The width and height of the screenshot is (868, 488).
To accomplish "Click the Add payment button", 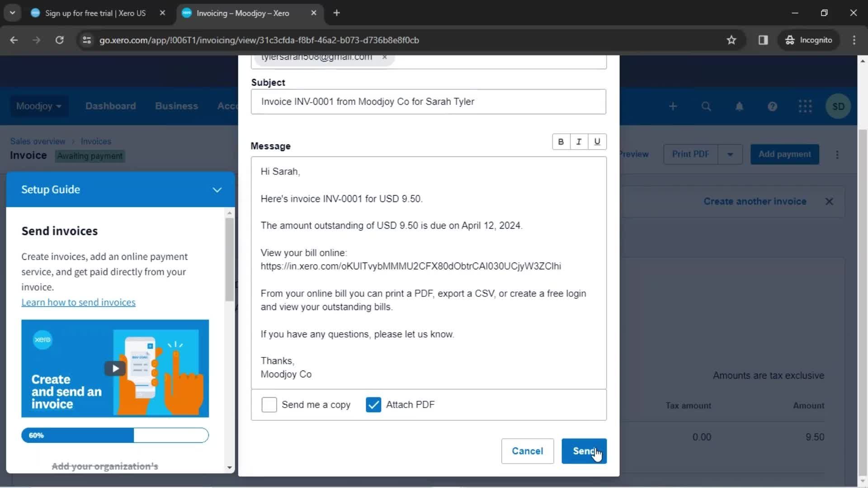I will click(784, 154).
